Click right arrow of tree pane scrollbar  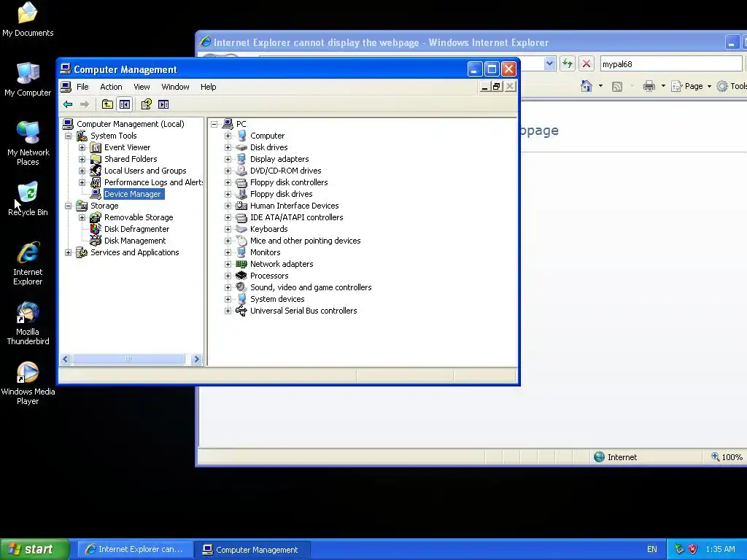[x=196, y=359]
